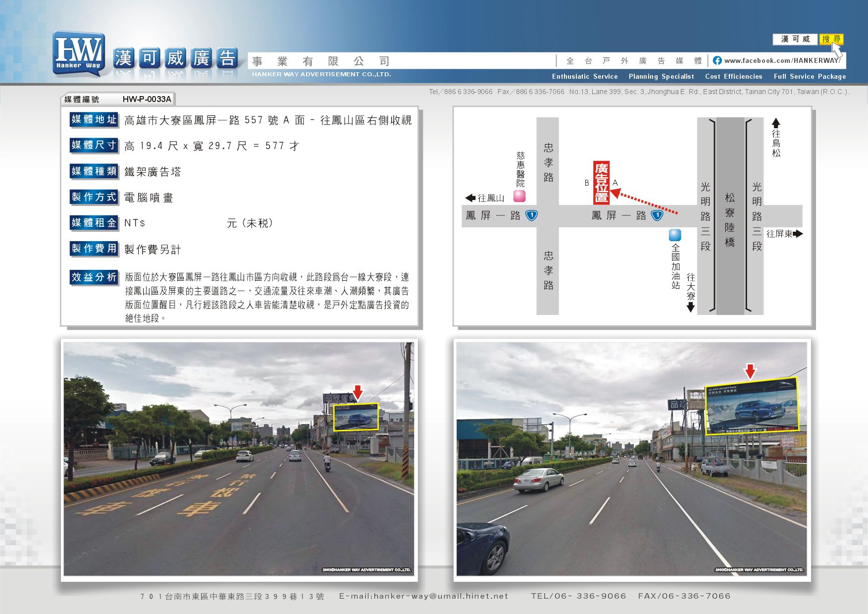This screenshot has width=868, height=614.
Task: Click the 製作方式 label
Action: tap(94, 197)
